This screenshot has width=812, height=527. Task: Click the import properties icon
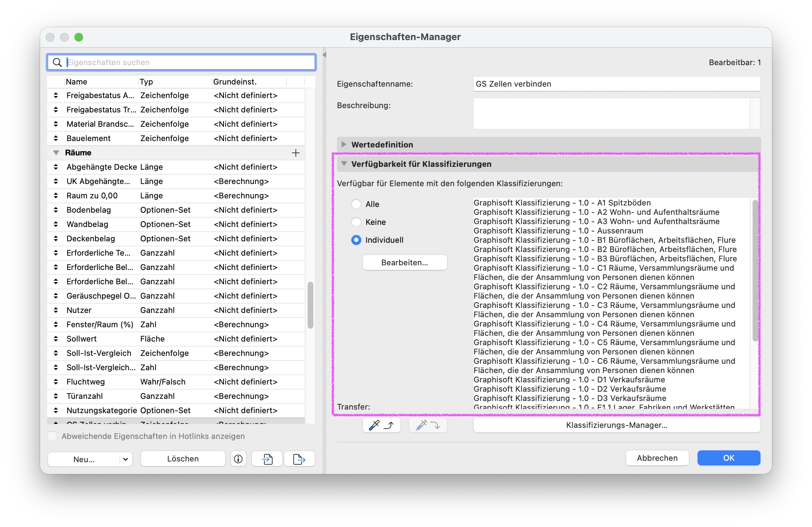click(x=267, y=459)
